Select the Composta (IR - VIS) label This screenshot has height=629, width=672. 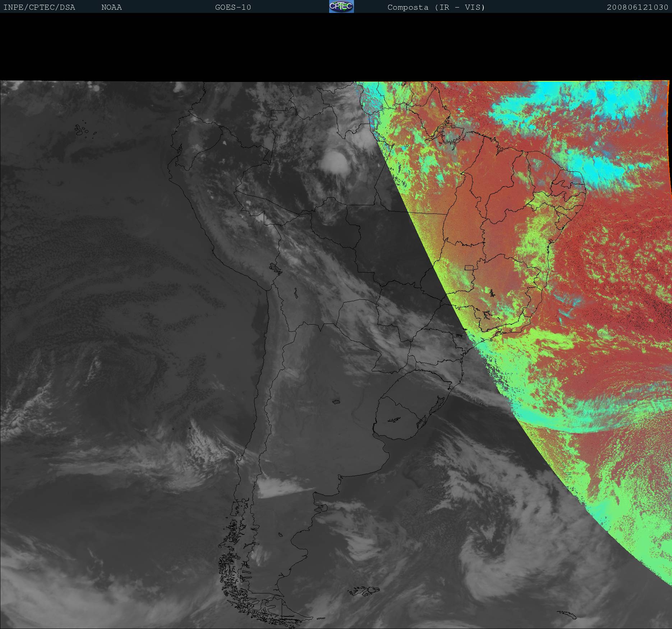[x=436, y=8]
